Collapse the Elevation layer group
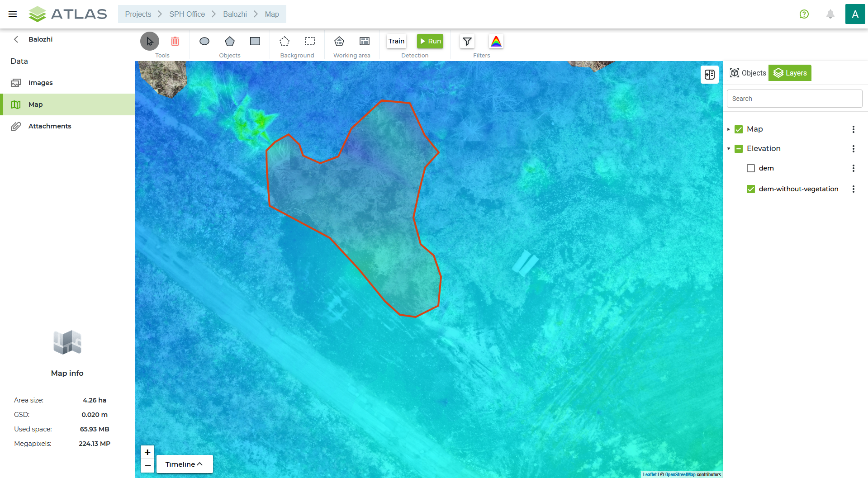Viewport: 868px width, 478px height. [x=729, y=149]
